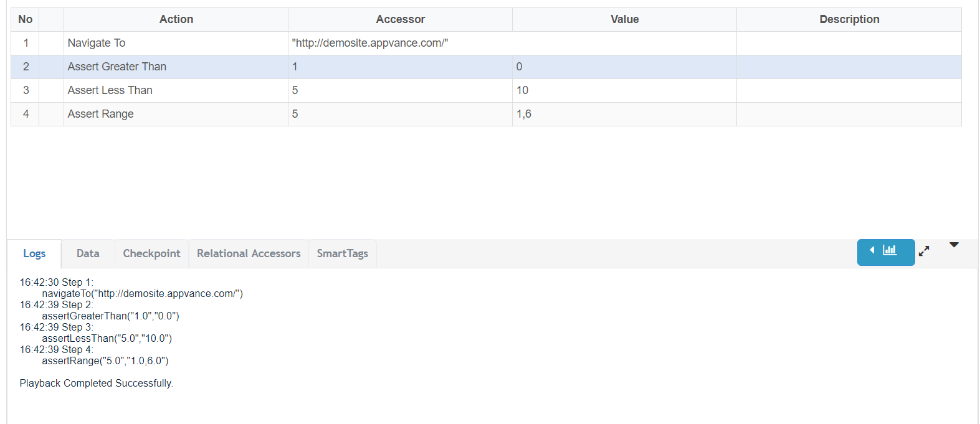Open the SmartTags tab
This screenshot has height=424, width=980.
pos(342,253)
